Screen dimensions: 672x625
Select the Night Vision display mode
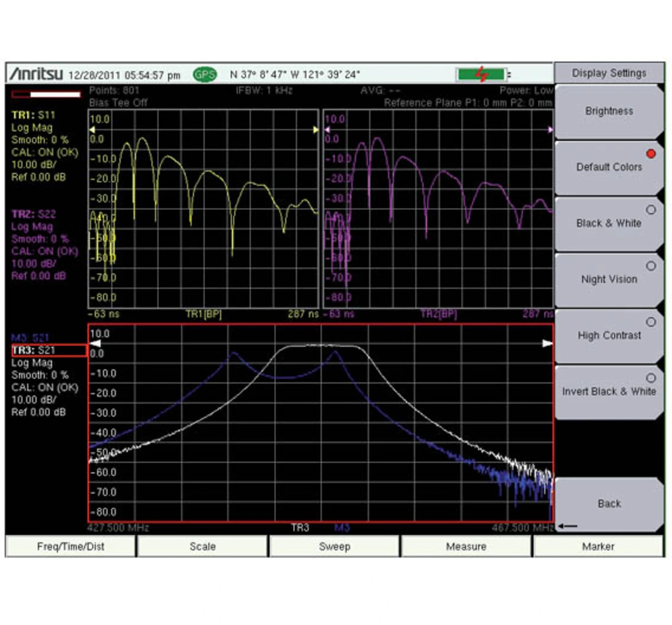tap(609, 279)
